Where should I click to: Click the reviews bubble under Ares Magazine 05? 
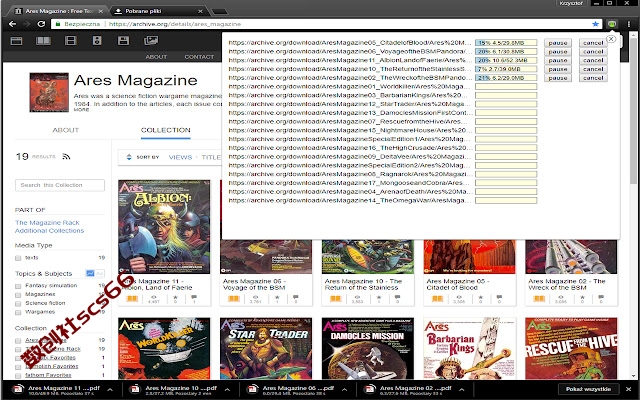[x=499, y=298]
